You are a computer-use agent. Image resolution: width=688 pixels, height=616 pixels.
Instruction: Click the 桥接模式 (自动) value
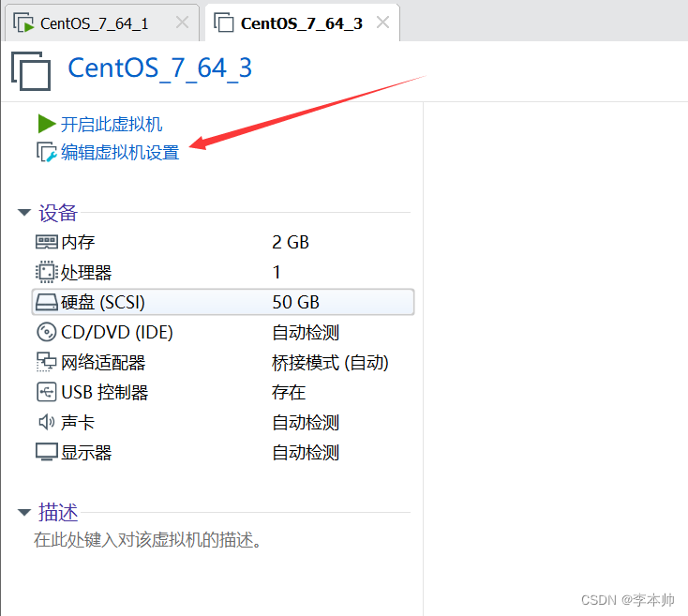pos(330,363)
